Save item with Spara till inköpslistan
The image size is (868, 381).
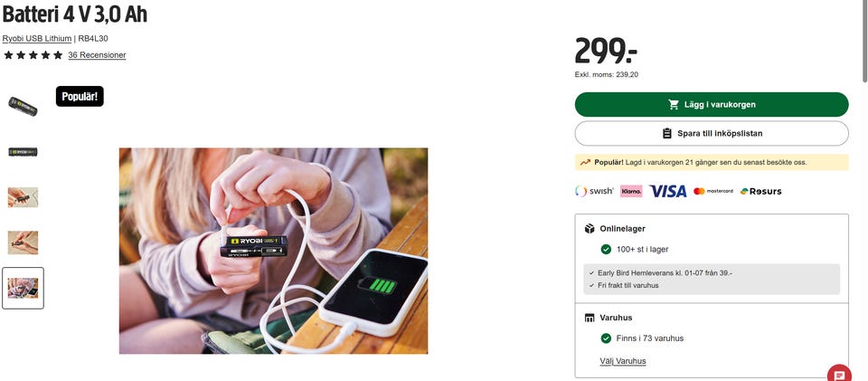coord(712,133)
